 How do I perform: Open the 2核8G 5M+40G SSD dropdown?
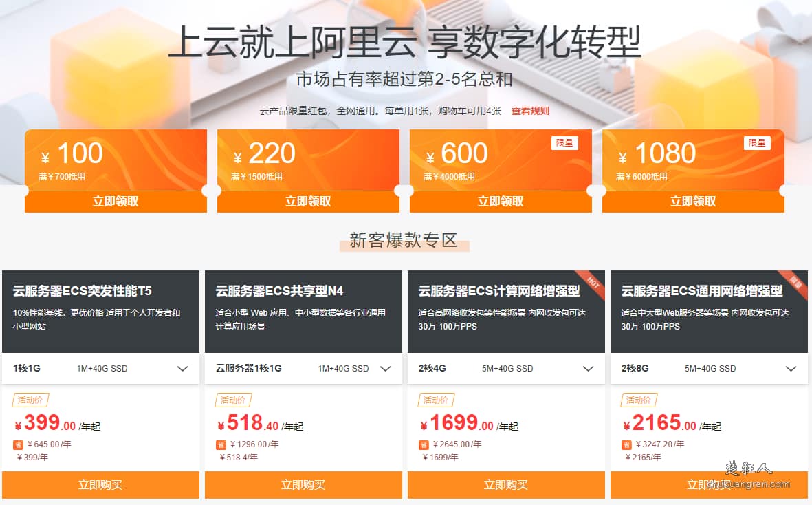(710, 369)
